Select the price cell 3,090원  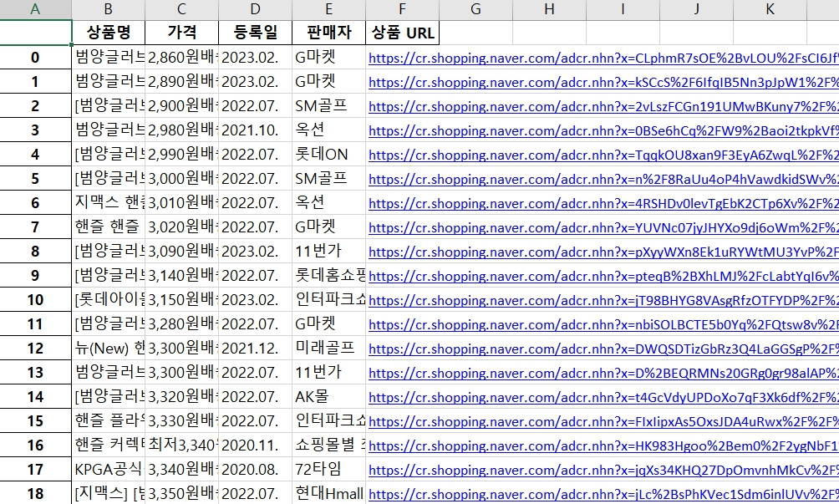pyautogui.click(x=181, y=251)
